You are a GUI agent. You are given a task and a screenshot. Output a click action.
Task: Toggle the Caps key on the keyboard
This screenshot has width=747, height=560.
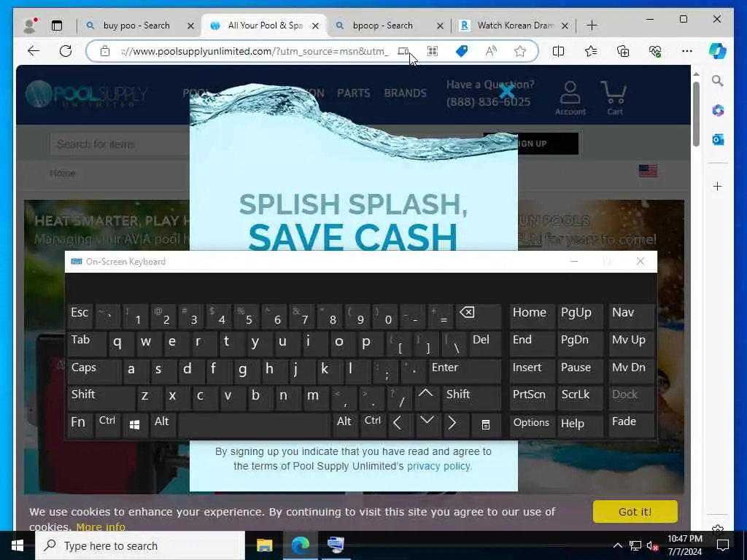94,370
